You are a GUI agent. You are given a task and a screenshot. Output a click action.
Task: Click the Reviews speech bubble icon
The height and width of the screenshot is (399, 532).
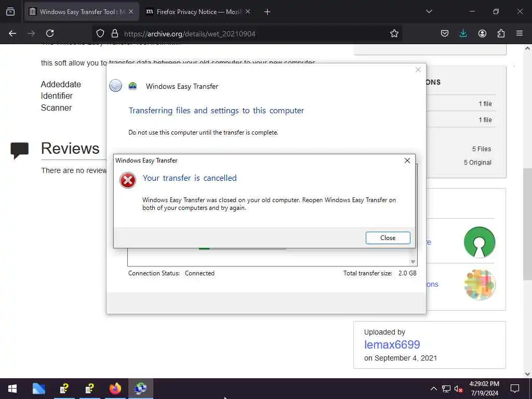click(20, 151)
